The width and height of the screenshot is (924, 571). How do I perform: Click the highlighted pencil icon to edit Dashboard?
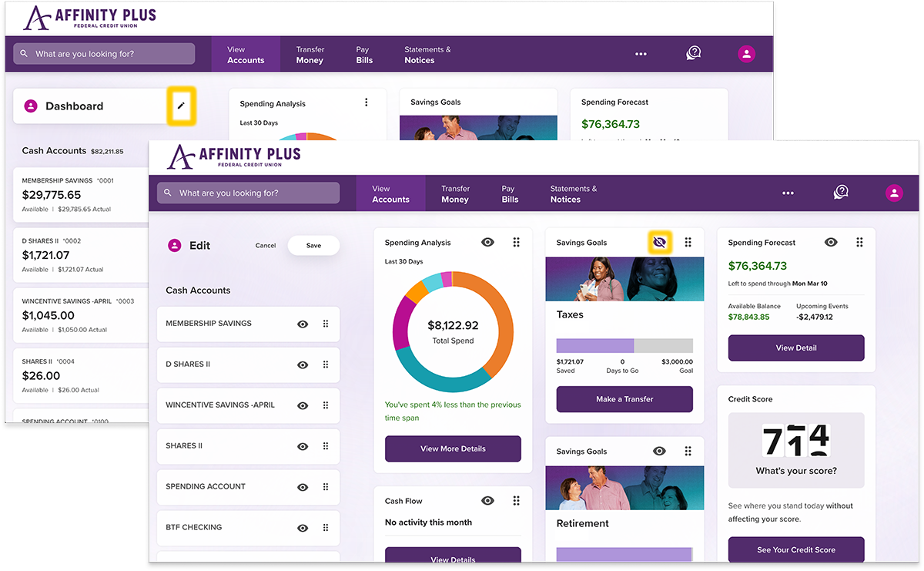pyautogui.click(x=182, y=106)
